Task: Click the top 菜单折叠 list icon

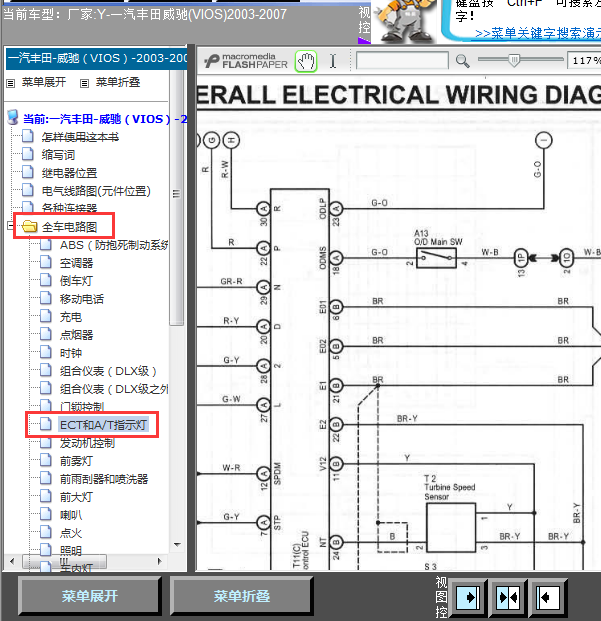Action: click(84, 83)
